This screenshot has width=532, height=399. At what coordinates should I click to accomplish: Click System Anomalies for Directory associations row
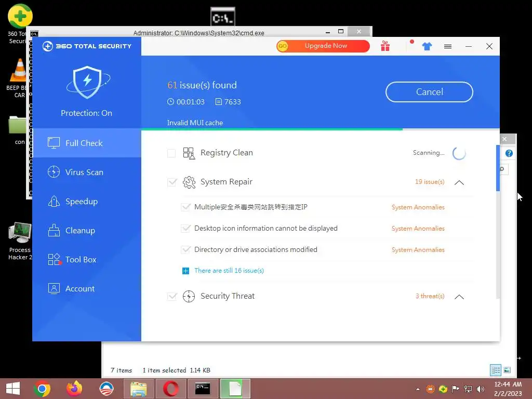(x=418, y=250)
